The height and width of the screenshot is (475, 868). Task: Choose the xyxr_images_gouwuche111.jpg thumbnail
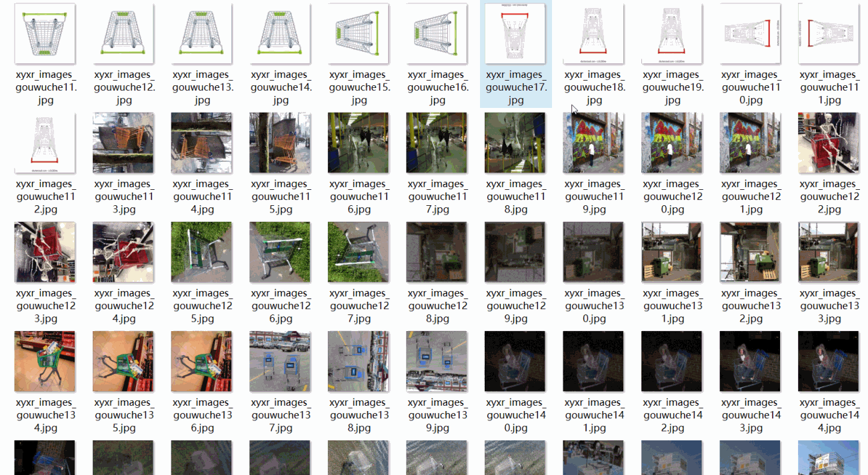[829, 33]
